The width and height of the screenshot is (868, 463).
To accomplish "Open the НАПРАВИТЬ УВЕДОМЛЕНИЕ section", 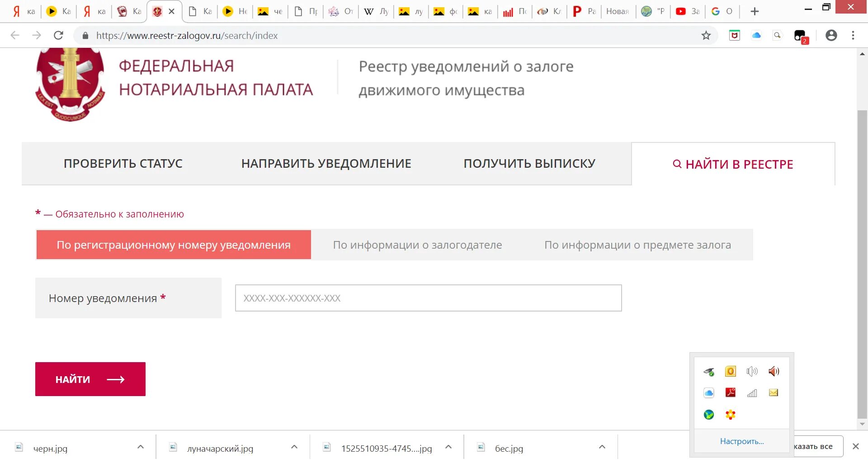I will (x=326, y=164).
